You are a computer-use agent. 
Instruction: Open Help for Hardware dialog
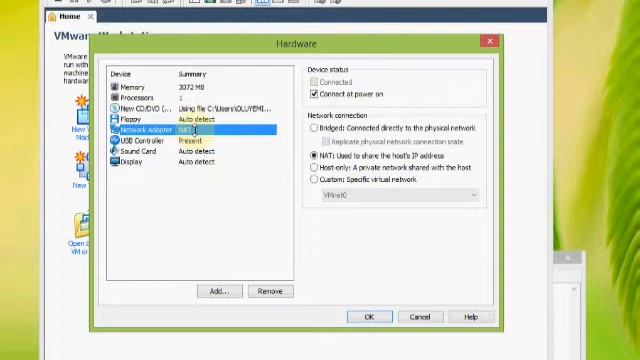click(471, 317)
